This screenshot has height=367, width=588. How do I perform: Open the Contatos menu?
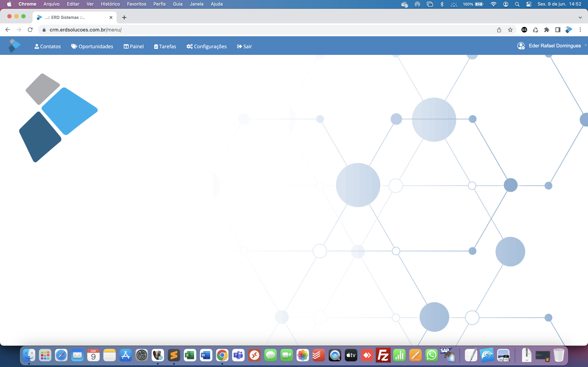[x=48, y=46]
